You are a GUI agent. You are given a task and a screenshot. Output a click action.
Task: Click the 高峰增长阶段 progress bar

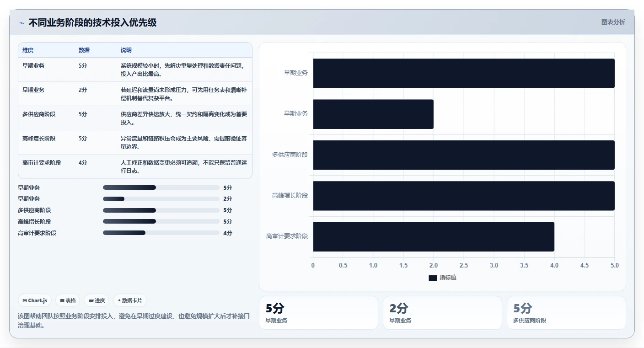coord(161,221)
